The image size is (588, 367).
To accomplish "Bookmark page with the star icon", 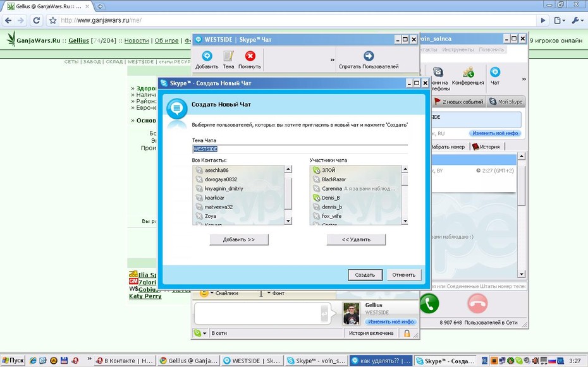I will pos(53,20).
